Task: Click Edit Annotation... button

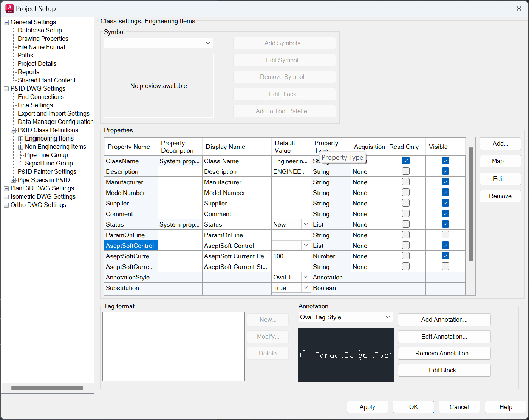Action: [444, 337]
